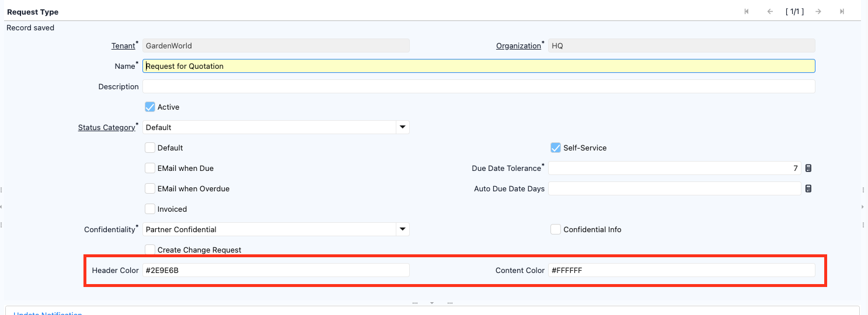Viewport: 868px width, 315px height.
Task: Click the Status Category combo box text
Action: (269, 127)
